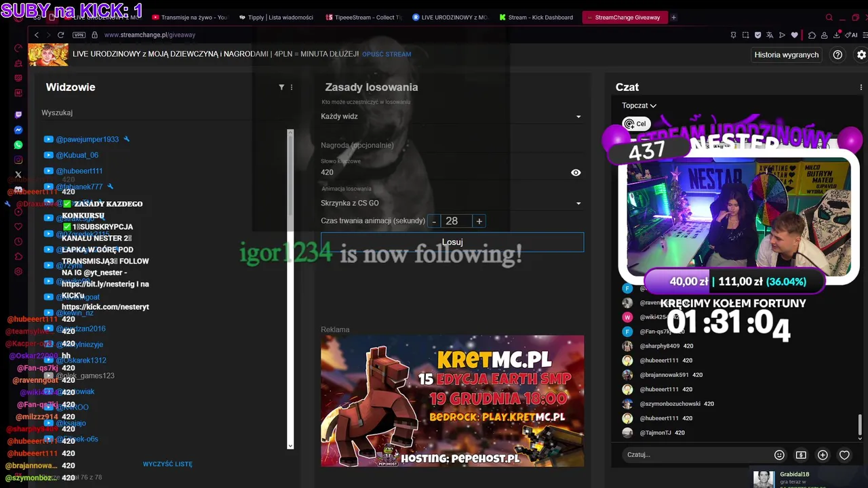Go back with the browser back arrow
868x488 pixels.
37,35
